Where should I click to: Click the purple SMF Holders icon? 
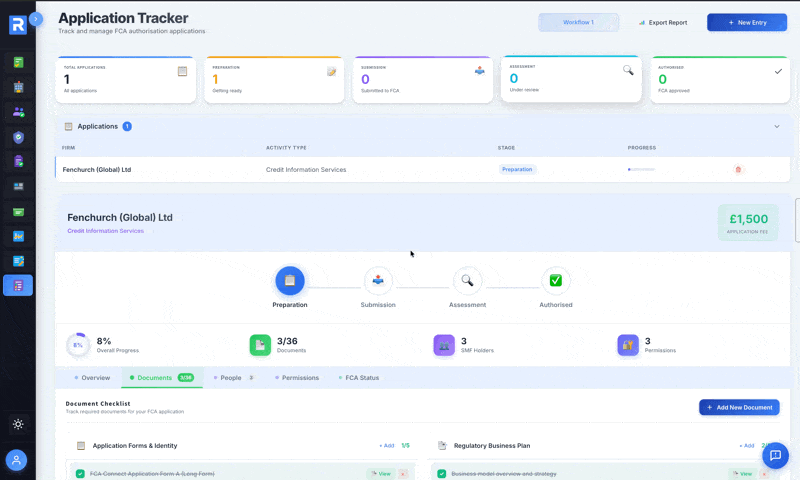click(444, 345)
